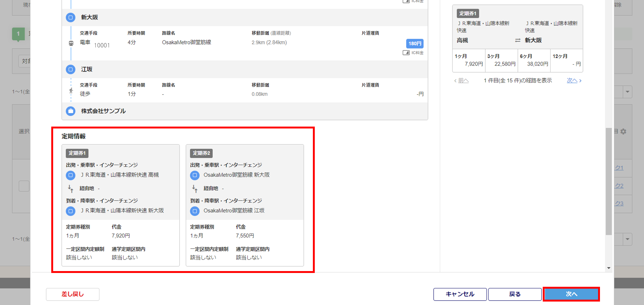
Task: Click walking distance 0.08km
Action: tap(259, 94)
